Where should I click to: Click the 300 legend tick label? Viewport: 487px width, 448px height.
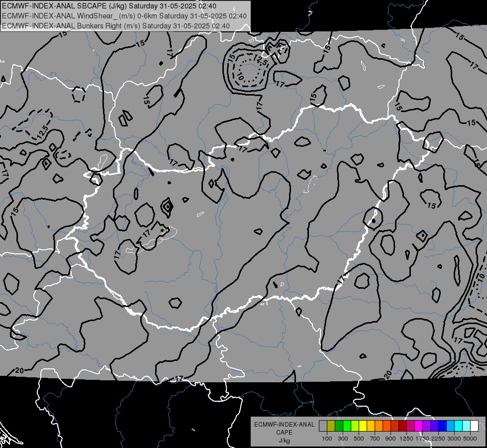(343, 439)
